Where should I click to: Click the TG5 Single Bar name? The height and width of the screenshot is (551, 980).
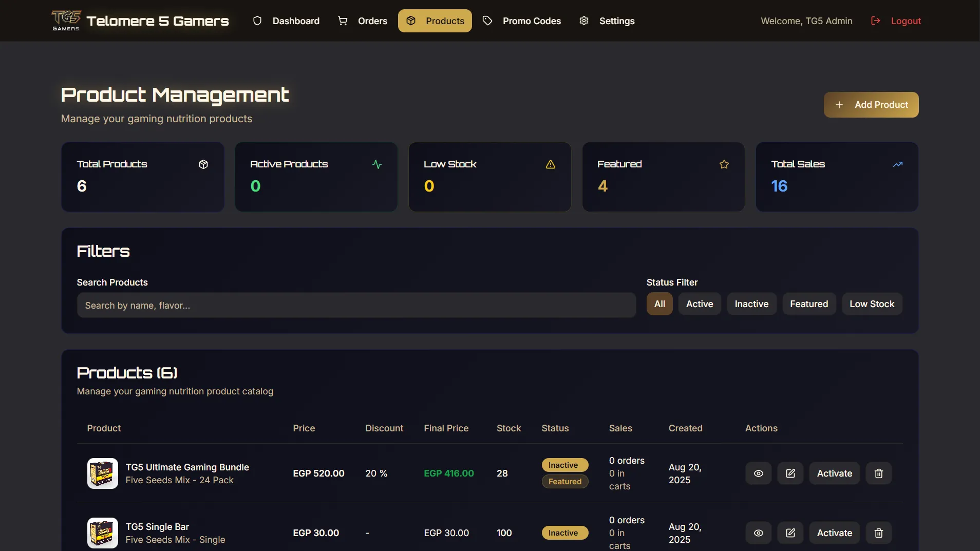[x=157, y=527]
